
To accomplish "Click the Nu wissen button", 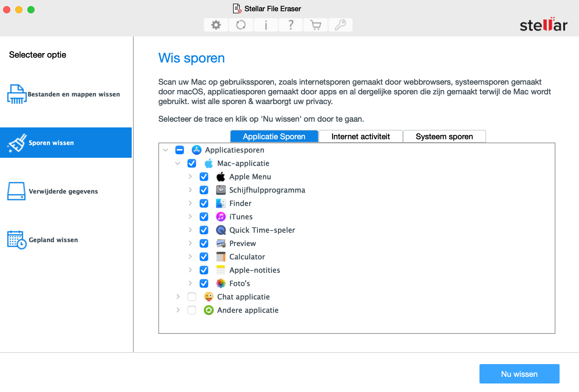I will click(x=519, y=374).
